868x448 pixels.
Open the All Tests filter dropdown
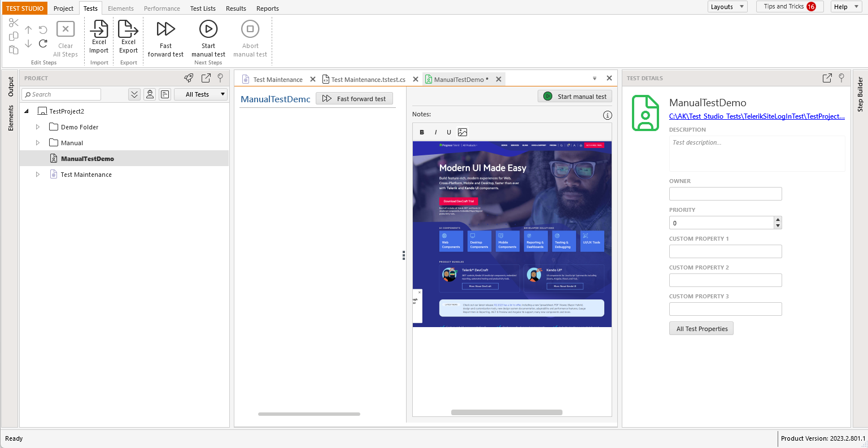200,94
